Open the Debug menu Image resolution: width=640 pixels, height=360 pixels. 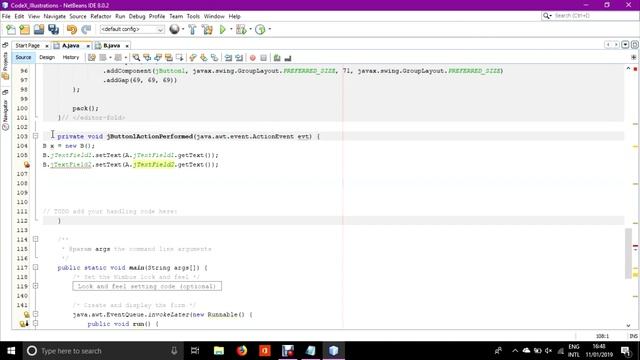pos(137,16)
